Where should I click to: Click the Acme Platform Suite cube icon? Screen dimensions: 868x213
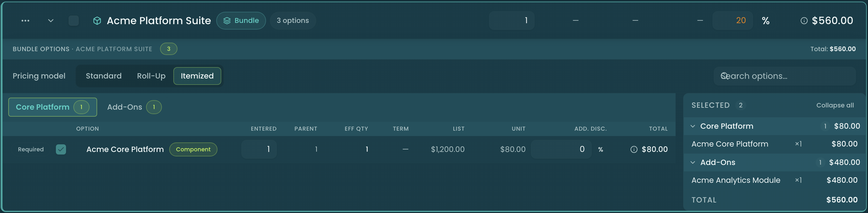click(97, 21)
